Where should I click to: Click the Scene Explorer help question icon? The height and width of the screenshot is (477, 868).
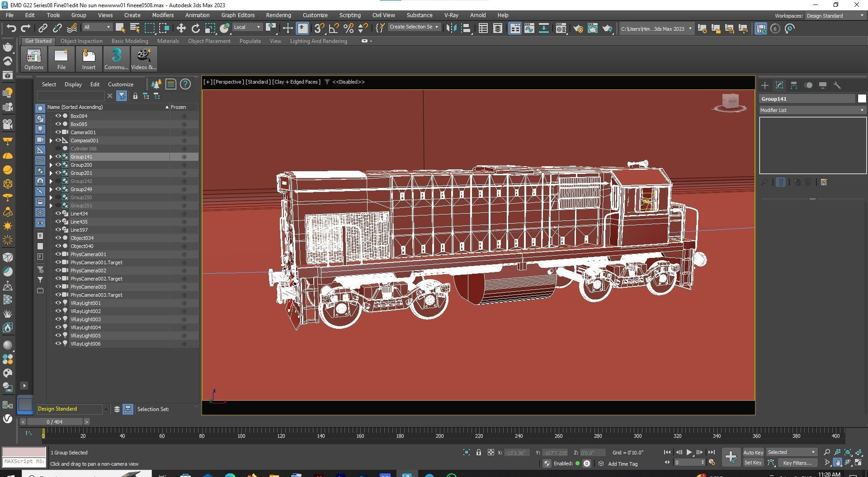[x=185, y=84]
